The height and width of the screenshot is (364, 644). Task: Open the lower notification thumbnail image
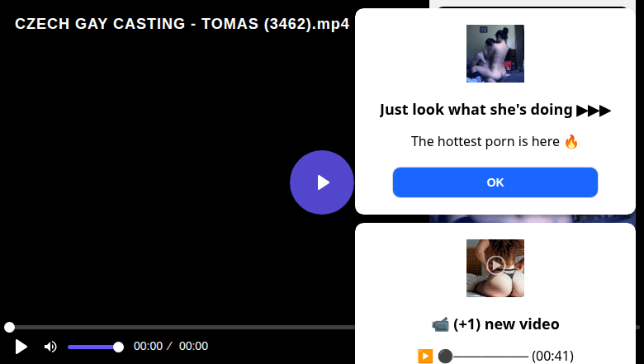495,268
